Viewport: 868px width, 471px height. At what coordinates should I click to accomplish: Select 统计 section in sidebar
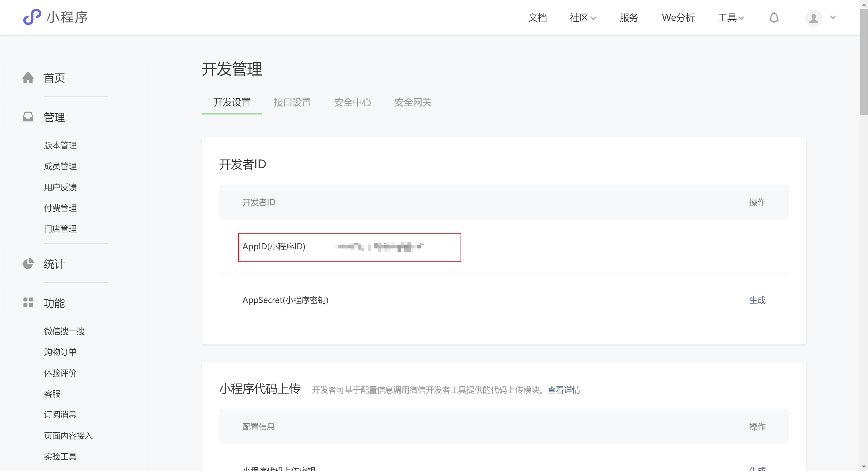click(54, 264)
